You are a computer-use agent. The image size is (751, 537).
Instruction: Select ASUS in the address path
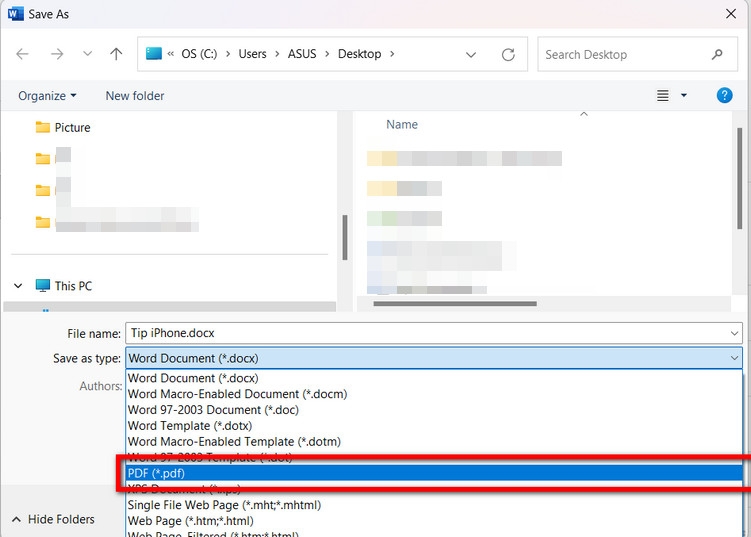pyautogui.click(x=302, y=54)
